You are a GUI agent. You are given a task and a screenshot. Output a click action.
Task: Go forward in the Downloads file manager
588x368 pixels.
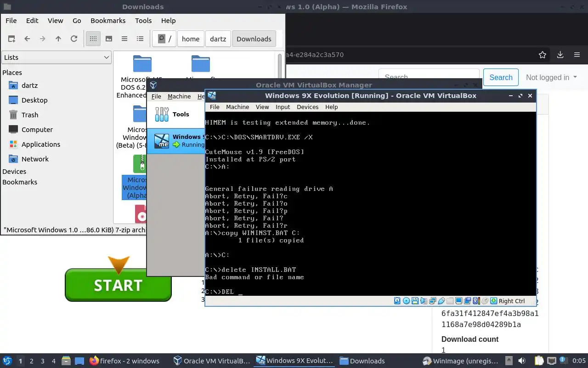[x=43, y=39]
